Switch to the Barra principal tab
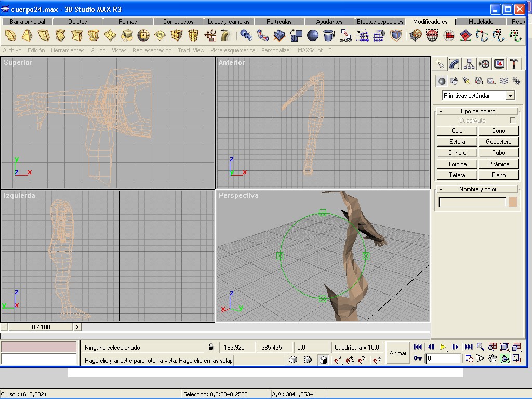This screenshot has width=532, height=399. point(27,22)
